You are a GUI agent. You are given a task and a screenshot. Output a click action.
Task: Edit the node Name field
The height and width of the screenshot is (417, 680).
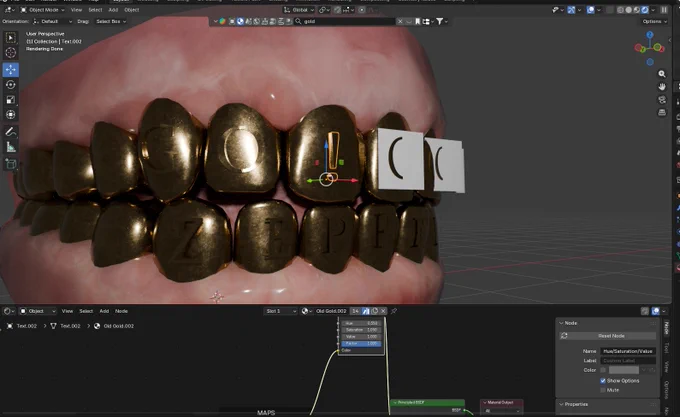point(628,351)
